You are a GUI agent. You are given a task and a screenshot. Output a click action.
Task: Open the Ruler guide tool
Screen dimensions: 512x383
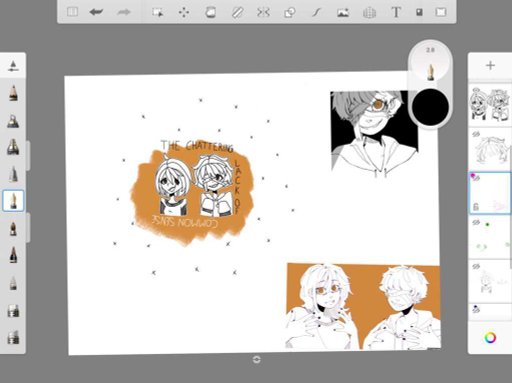coord(237,12)
